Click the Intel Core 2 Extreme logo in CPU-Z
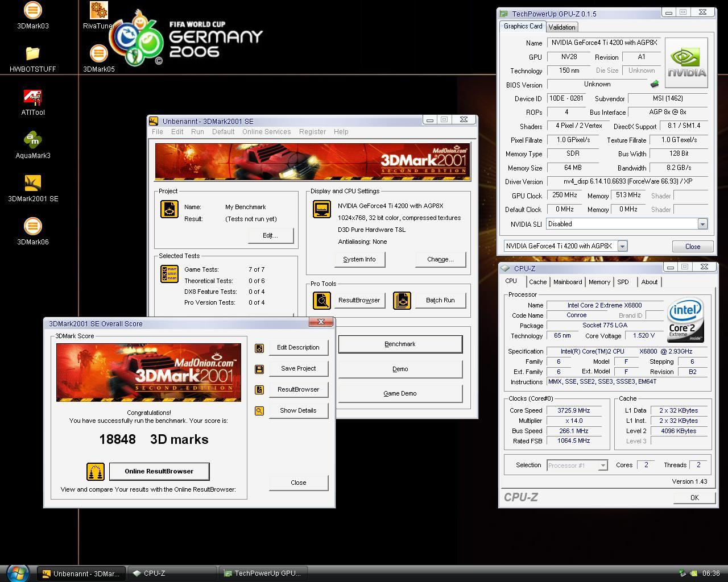This screenshot has width=728, height=582. point(686,321)
